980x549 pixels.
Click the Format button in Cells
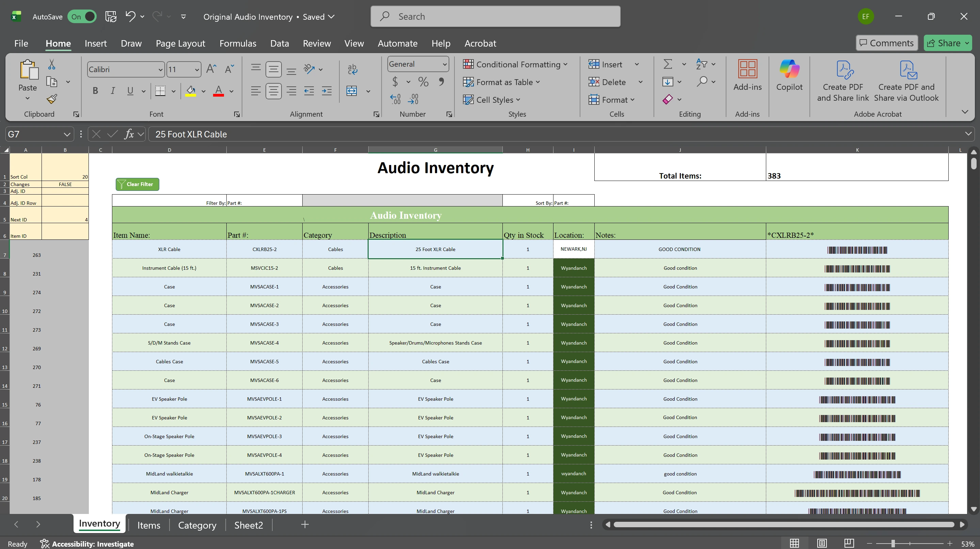point(611,100)
